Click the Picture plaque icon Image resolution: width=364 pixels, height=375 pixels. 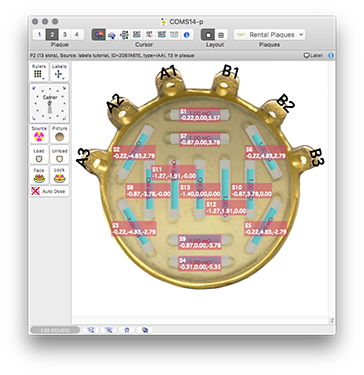pyautogui.click(x=60, y=134)
